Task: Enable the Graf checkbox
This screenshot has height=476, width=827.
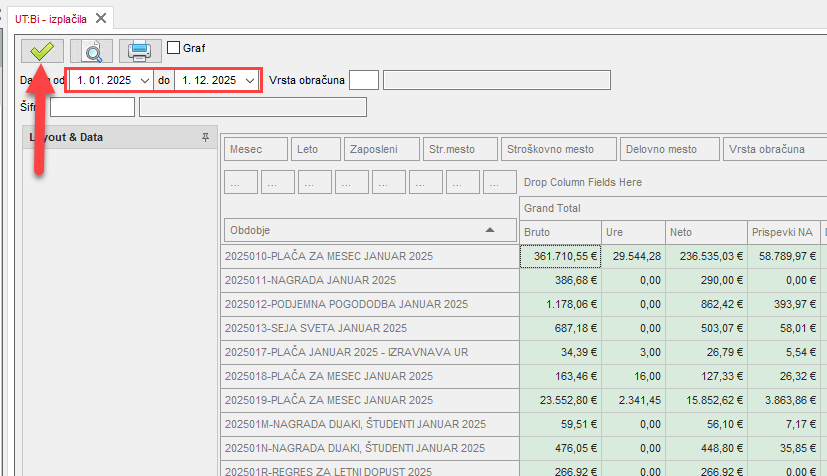Action: click(174, 48)
